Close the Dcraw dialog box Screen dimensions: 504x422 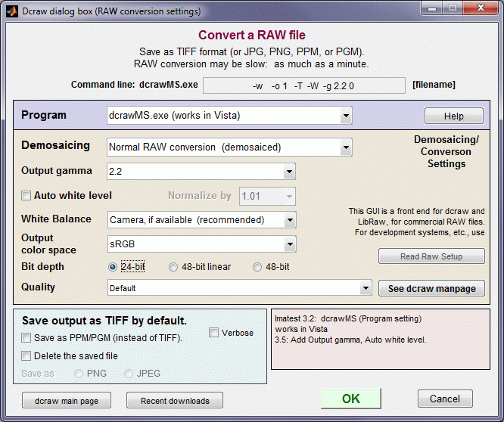481,8
